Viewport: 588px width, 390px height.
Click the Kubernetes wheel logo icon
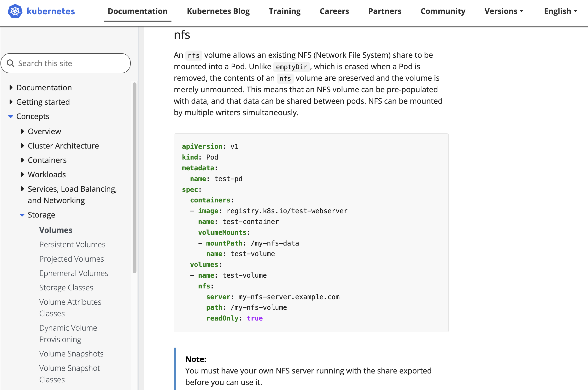pyautogui.click(x=15, y=11)
